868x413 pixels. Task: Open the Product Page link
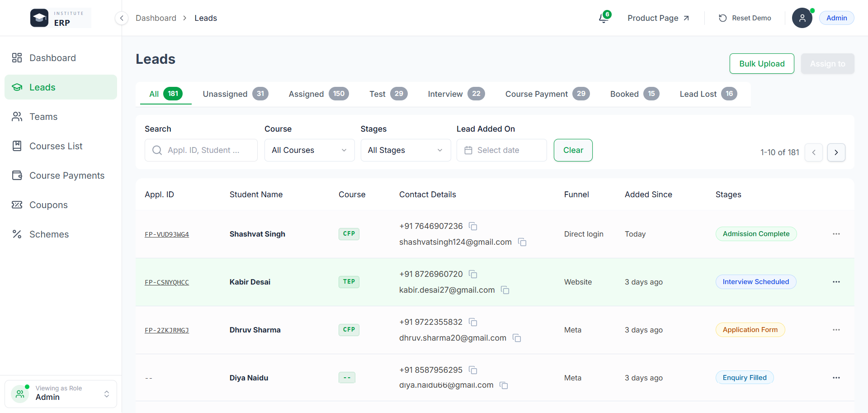tap(658, 18)
